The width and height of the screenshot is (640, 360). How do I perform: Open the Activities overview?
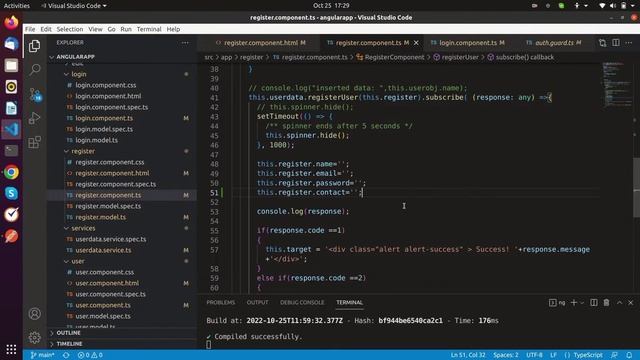(17, 6)
